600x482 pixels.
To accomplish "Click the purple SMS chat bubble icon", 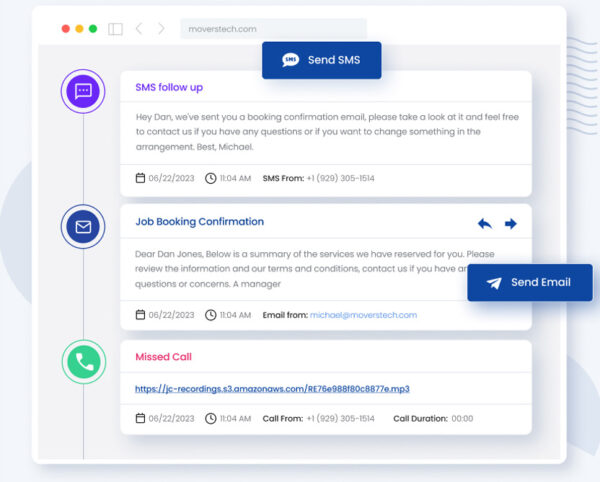I will tap(83, 91).
